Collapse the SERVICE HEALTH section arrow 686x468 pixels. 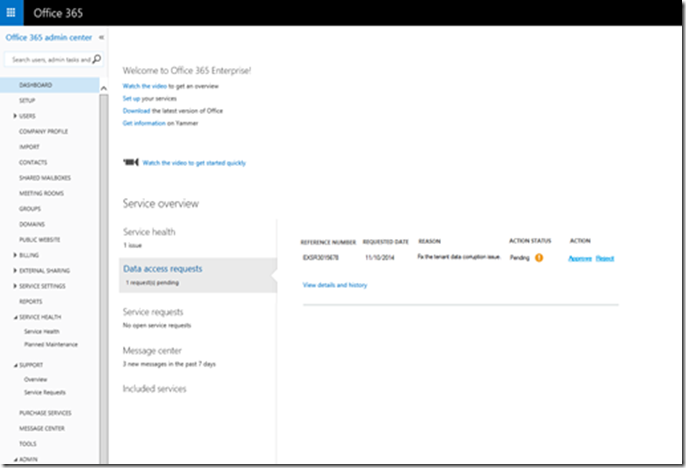[x=15, y=317]
